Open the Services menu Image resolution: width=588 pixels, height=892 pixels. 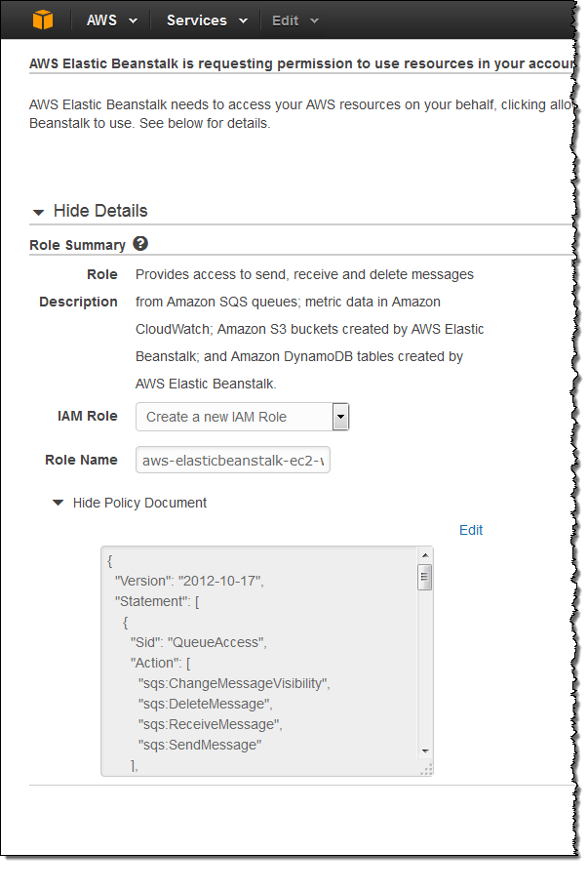tap(206, 20)
